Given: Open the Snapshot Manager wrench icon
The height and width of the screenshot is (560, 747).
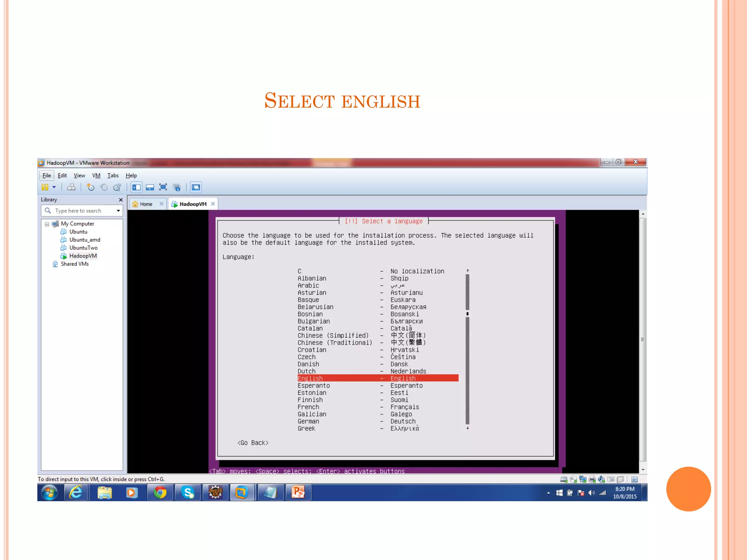Looking at the screenshot, I should tap(117, 187).
